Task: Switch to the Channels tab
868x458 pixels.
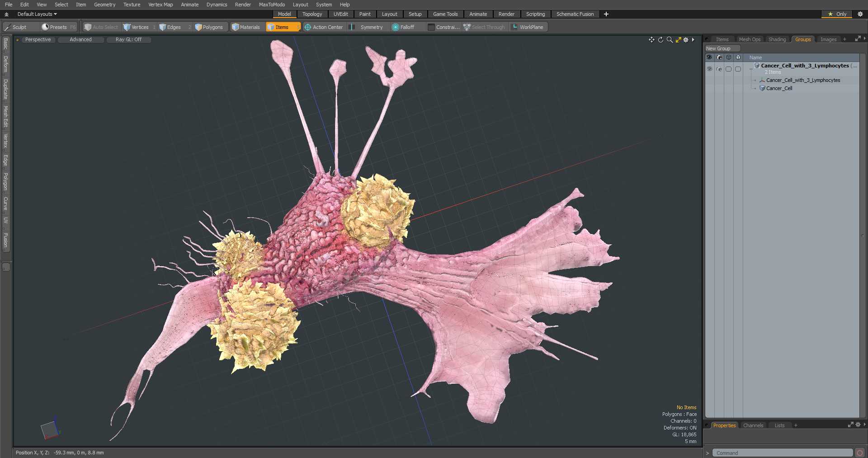Action: pos(753,425)
